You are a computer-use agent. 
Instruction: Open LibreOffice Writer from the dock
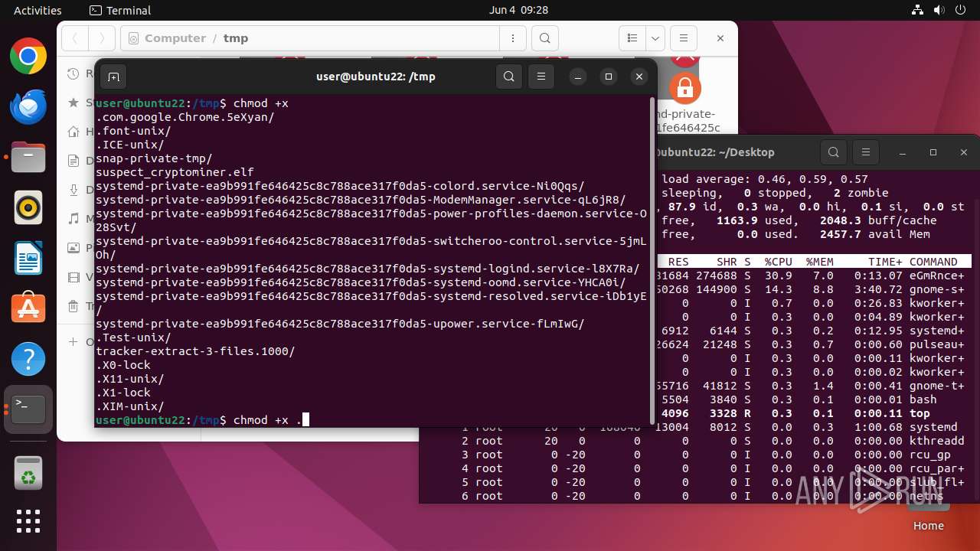click(x=28, y=258)
